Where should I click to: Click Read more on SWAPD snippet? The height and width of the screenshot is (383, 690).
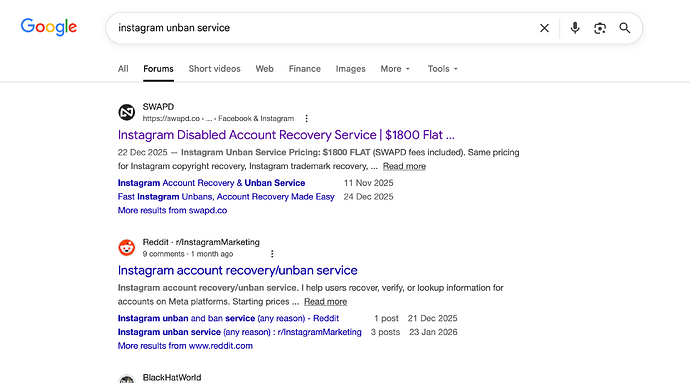coord(404,166)
